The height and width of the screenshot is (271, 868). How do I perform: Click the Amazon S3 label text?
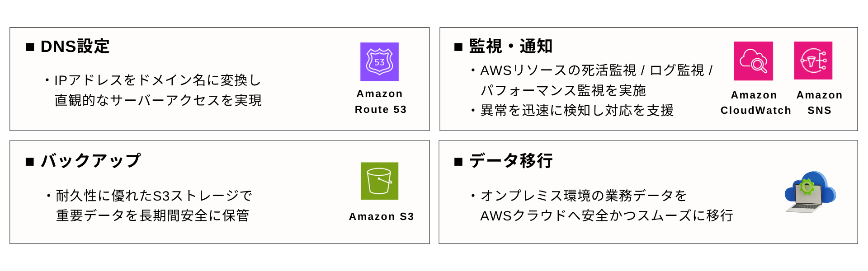click(x=381, y=217)
